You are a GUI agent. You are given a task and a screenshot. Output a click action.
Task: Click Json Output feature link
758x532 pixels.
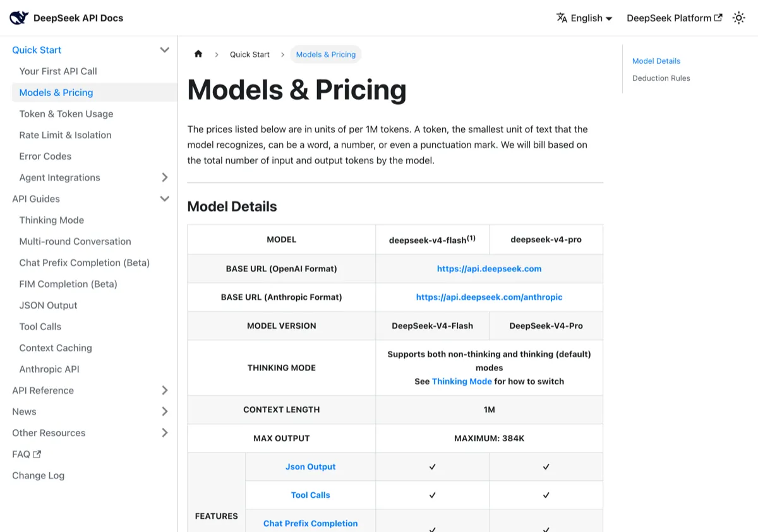(310, 467)
